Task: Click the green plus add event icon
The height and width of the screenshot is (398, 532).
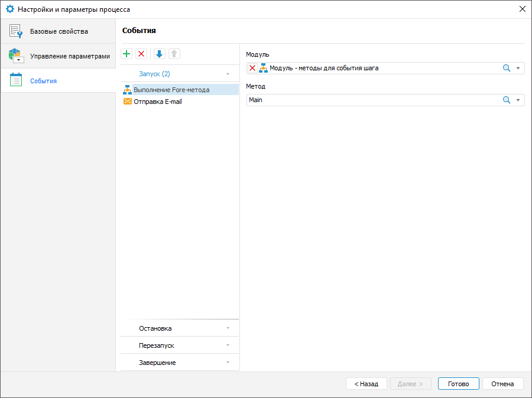Action: click(x=126, y=54)
